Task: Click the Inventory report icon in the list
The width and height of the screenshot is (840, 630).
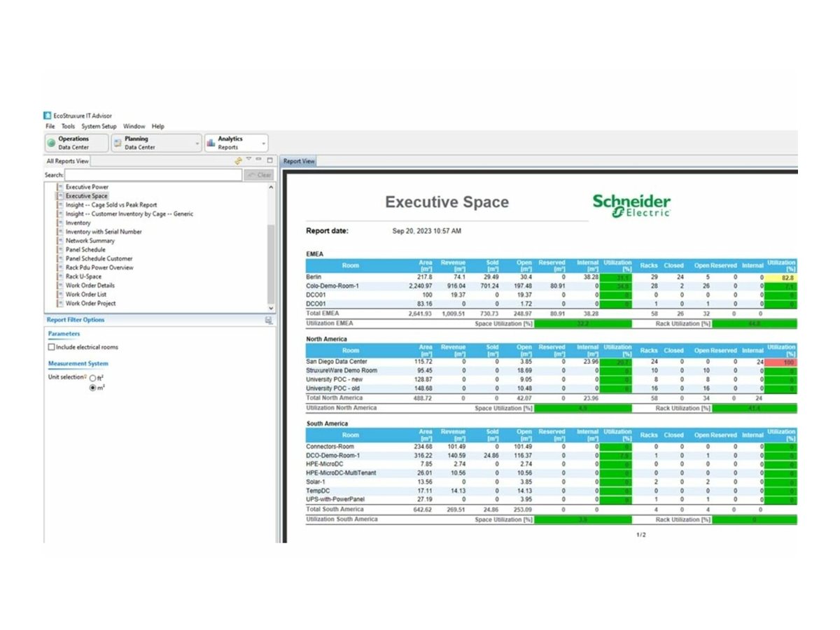Action: tap(59, 223)
